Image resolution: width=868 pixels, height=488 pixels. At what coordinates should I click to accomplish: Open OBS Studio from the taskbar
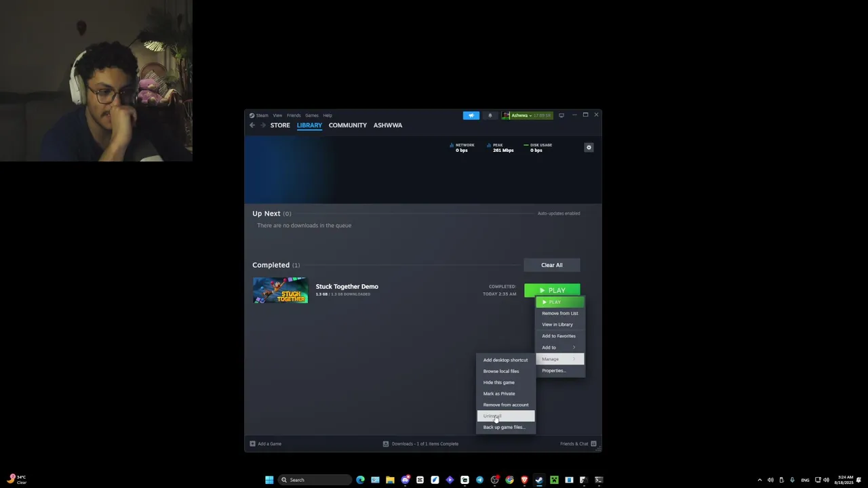(494, 480)
